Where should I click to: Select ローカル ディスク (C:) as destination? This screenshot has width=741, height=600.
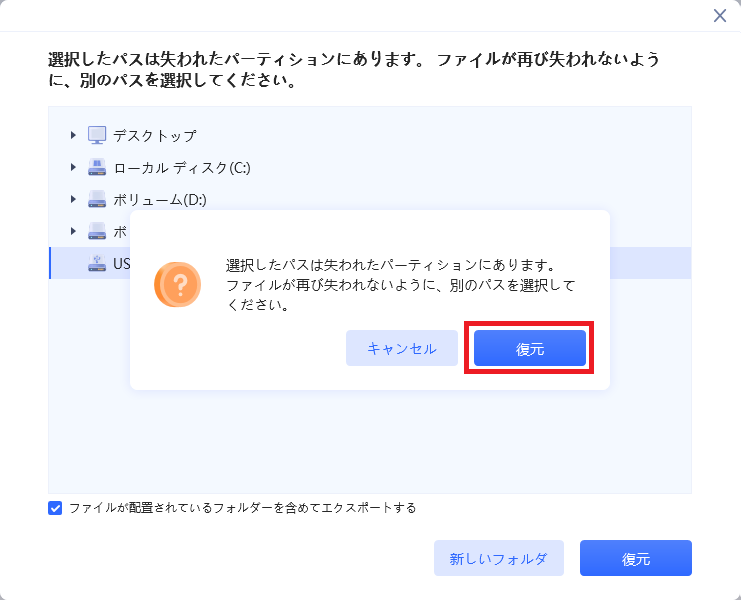click(x=182, y=168)
